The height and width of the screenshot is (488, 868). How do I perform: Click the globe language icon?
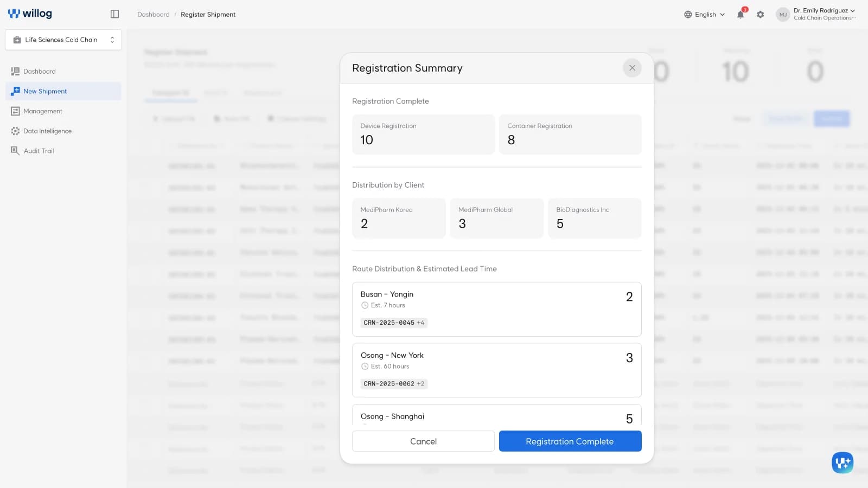click(688, 15)
